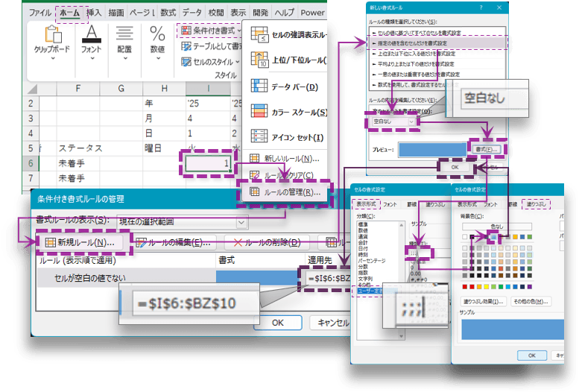Click the 適用先 range field =$I$6:$BZ
This screenshot has width=579, height=392.
[328, 278]
